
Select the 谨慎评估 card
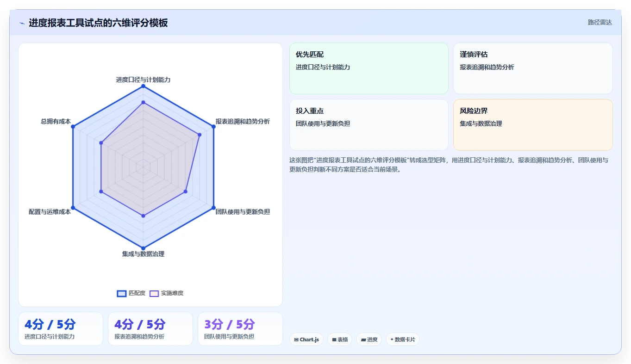click(533, 68)
